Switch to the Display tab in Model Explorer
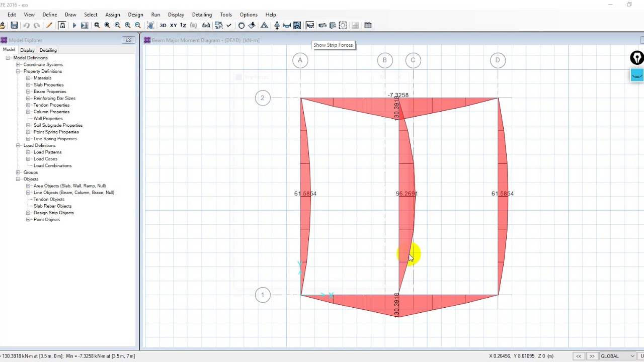Screen dimensions: 644x362 coord(27,50)
